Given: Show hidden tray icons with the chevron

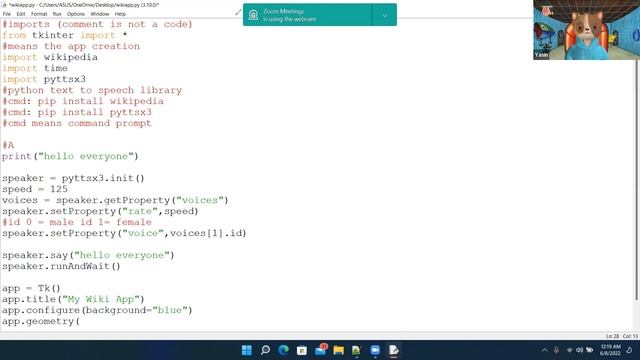Looking at the screenshot, I should (x=544, y=350).
